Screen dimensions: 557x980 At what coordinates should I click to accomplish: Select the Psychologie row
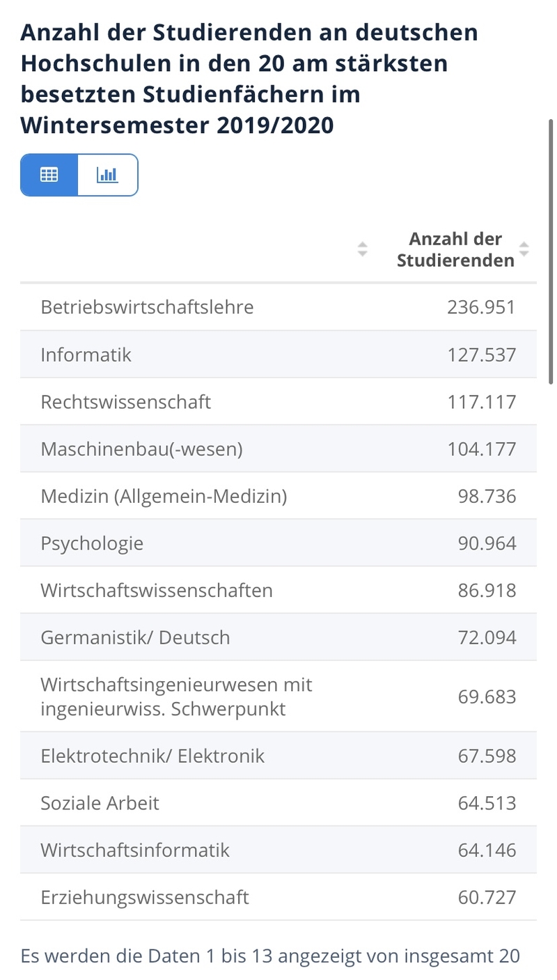click(278, 543)
